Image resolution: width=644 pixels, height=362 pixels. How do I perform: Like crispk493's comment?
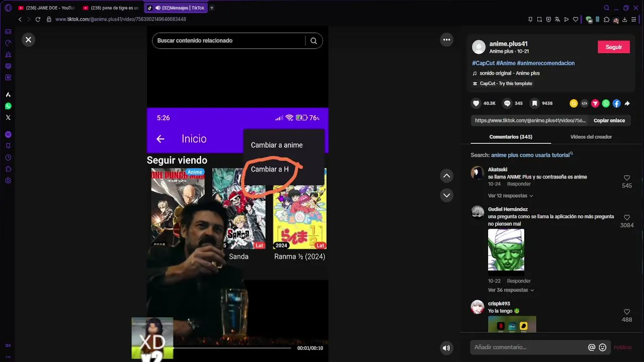point(627,312)
